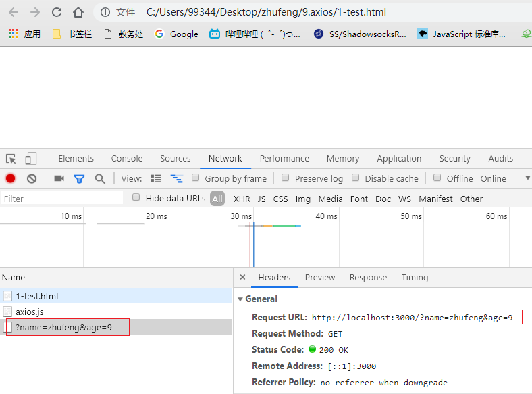Screen dimensions: 532x394
Task: Open network search with magnifier icon
Action: [100, 178]
